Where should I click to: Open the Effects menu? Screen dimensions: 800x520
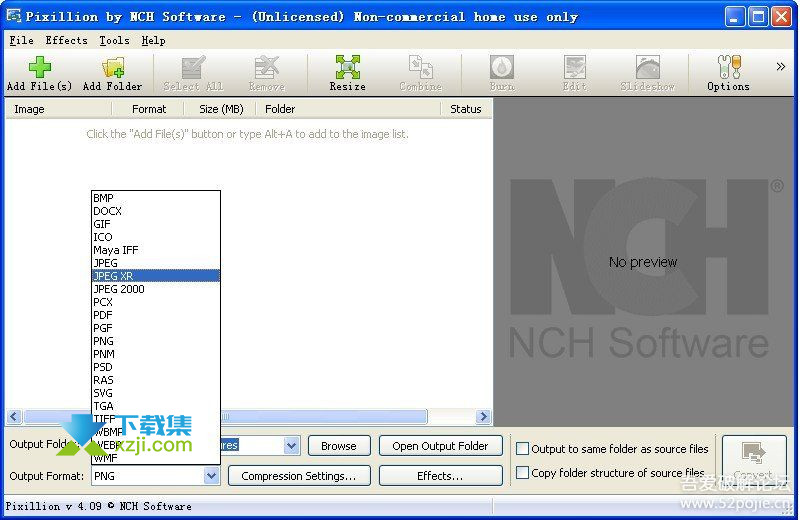pyautogui.click(x=66, y=40)
